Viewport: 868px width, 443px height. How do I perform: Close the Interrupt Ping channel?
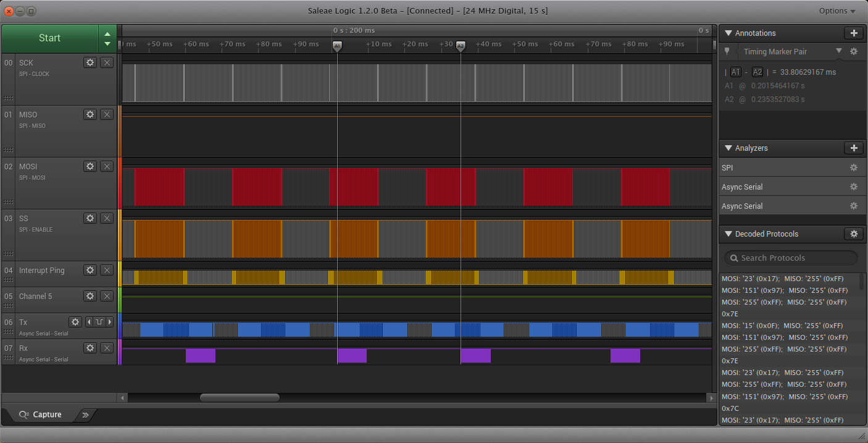107,270
